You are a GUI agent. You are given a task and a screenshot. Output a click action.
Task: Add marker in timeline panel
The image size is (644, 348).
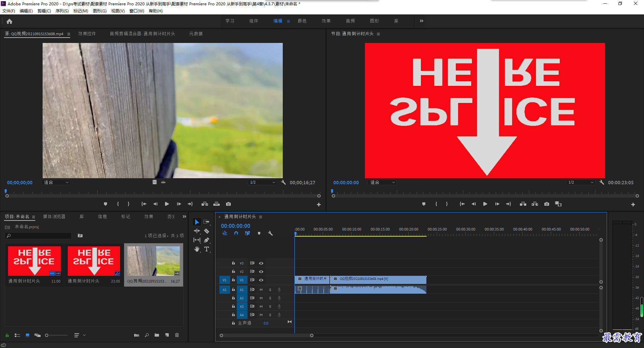click(x=259, y=233)
